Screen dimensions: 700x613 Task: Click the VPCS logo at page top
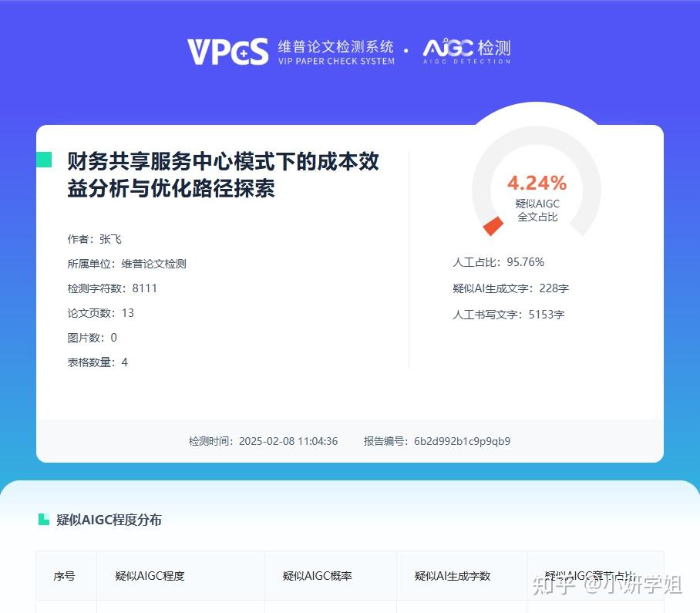[227, 49]
